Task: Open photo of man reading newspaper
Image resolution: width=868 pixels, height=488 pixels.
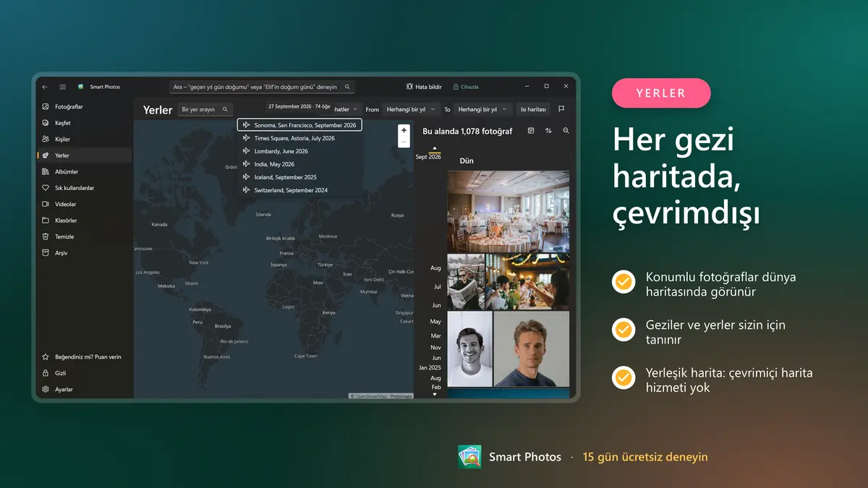Action: click(466, 282)
